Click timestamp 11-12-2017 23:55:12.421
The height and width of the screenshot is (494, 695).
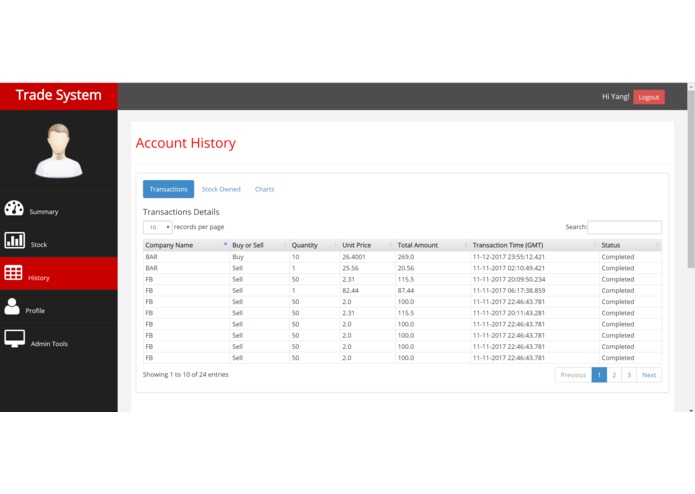(x=508, y=257)
